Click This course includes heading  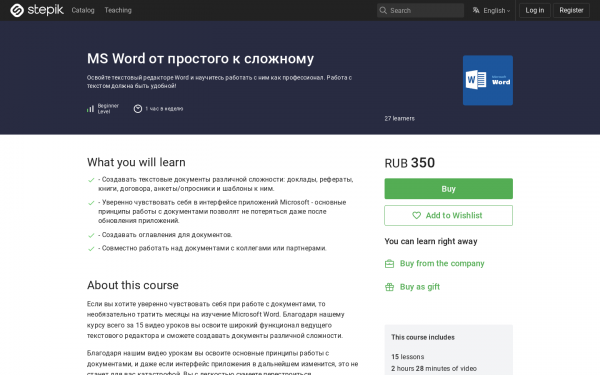(x=423, y=337)
